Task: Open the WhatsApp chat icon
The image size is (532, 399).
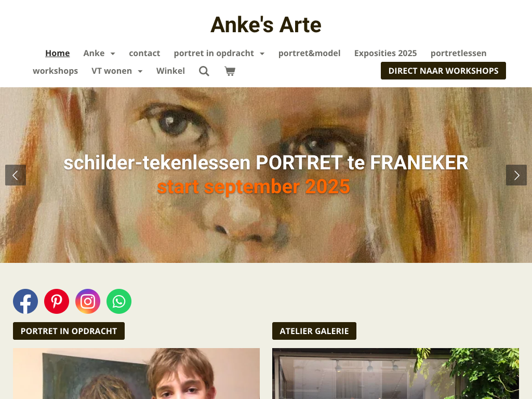Action: click(119, 301)
